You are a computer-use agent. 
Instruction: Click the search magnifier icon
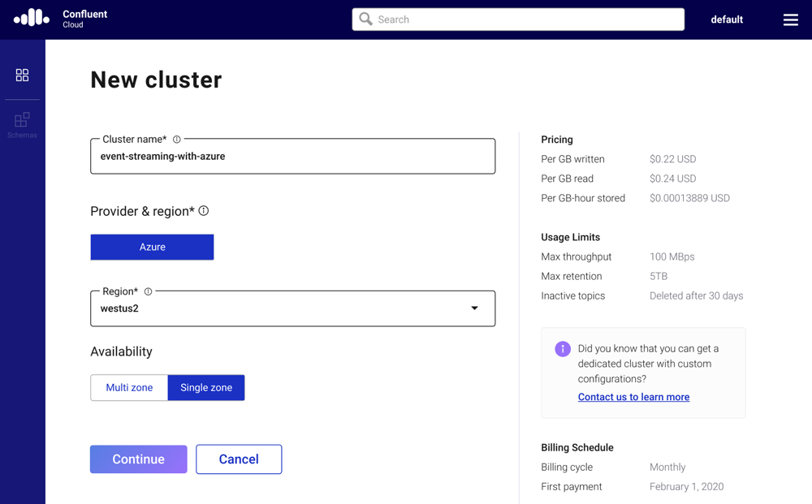365,19
